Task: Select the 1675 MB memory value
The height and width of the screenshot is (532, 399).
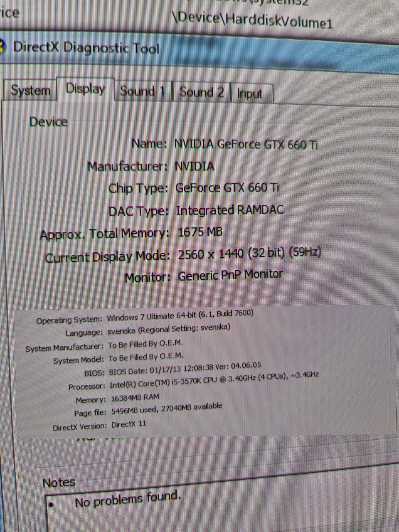Action: [x=200, y=232]
